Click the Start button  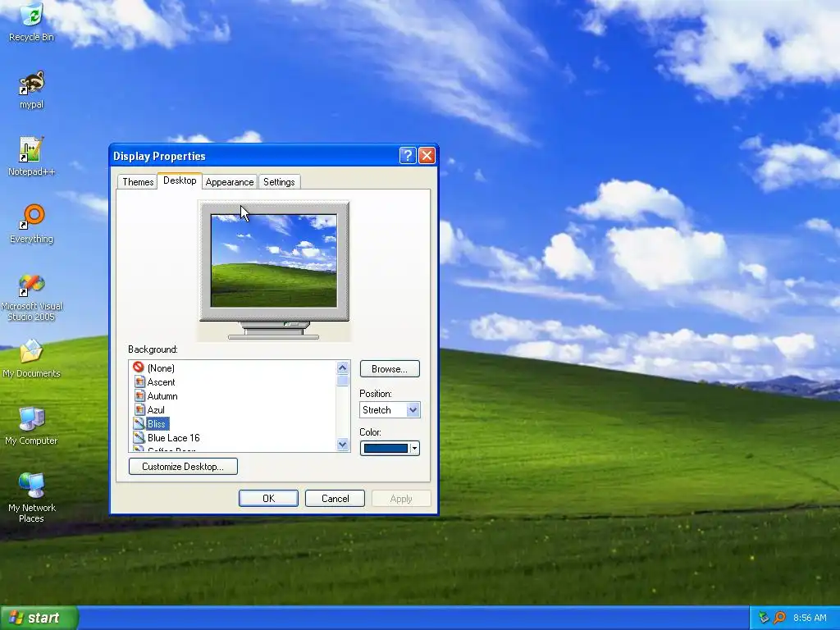click(39, 618)
